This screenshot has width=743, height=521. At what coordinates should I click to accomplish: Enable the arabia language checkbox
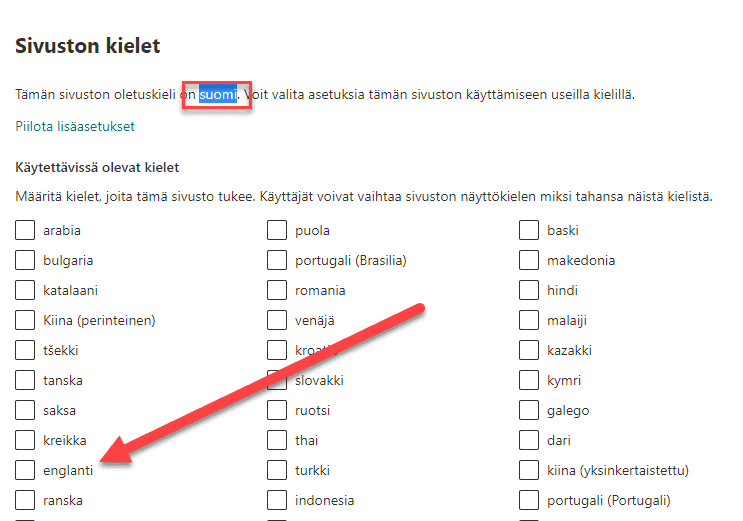(x=26, y=231)
